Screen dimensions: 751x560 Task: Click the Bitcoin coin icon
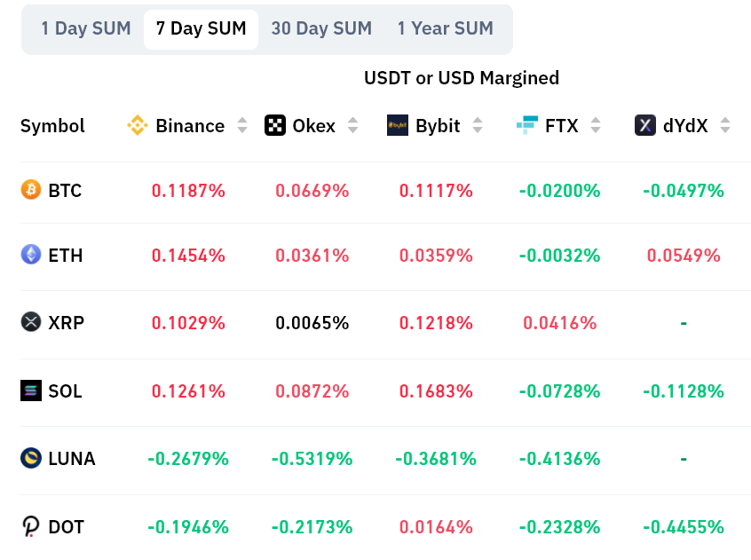point(31,190)
